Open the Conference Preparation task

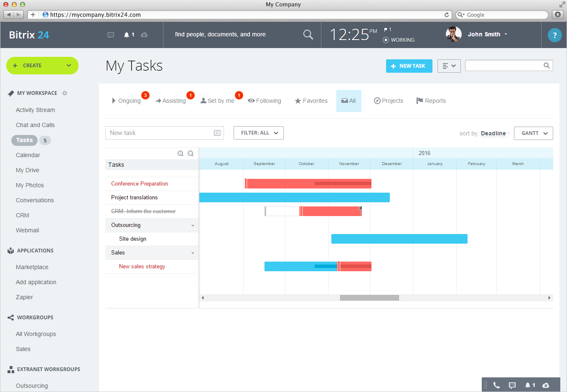coord(139,183)
